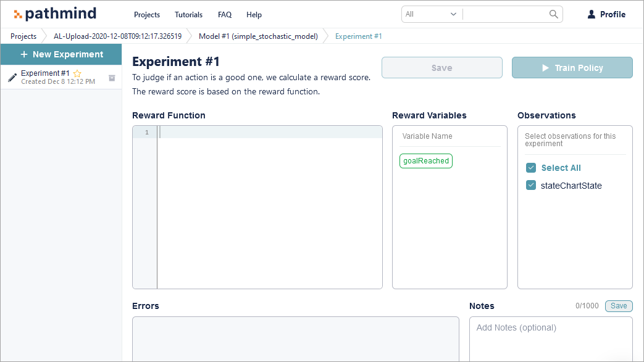
Task: Click the goalReached reward variable chip
Action: click(x=425, y=160)
